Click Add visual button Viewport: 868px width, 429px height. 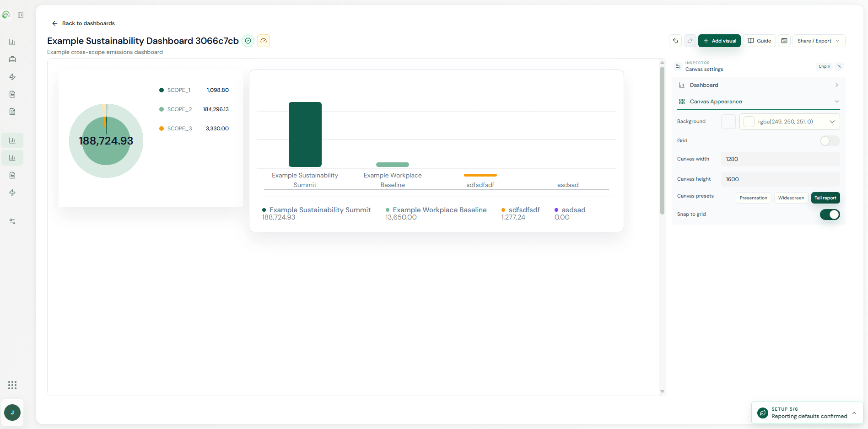[x=719, y=41]
